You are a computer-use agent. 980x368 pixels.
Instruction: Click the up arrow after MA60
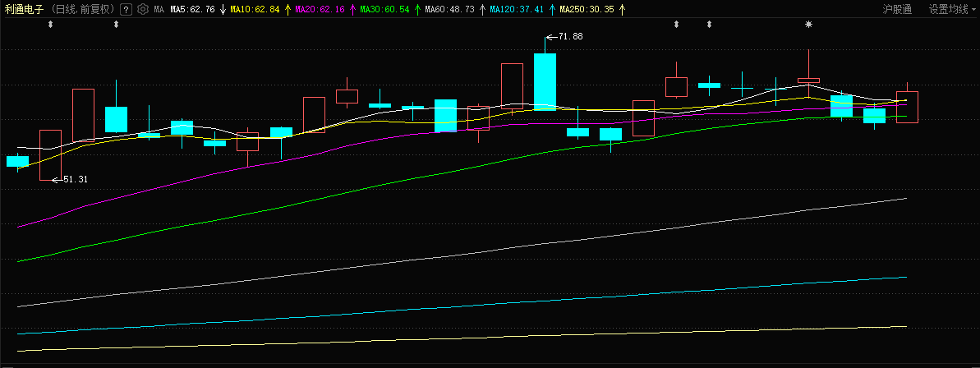482,9
